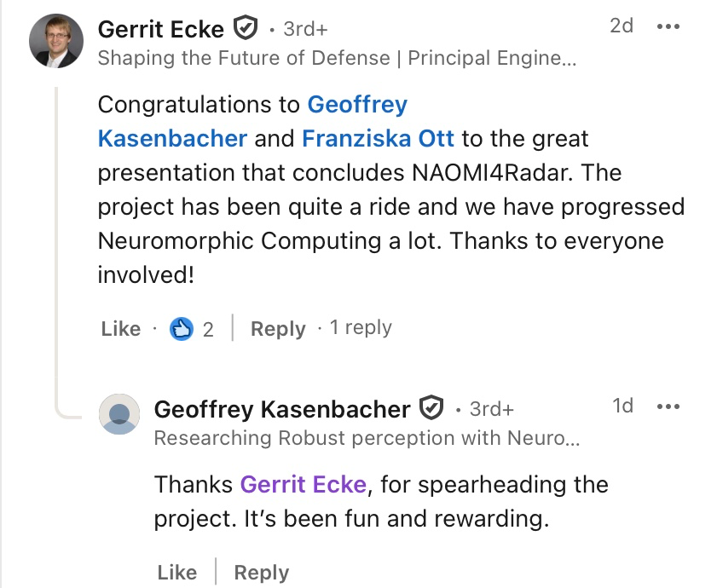Follow the Franziska Ott mention link
The height and width of the screenshot is (588, 717).
pos(379,138)
